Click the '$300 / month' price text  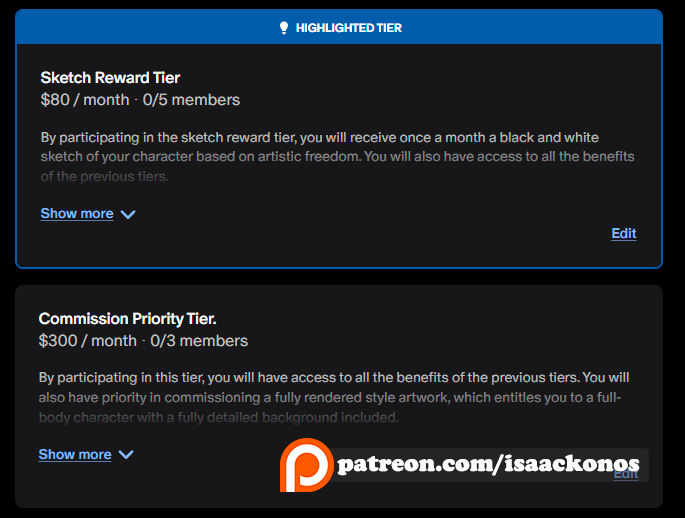tap(87, 341)
